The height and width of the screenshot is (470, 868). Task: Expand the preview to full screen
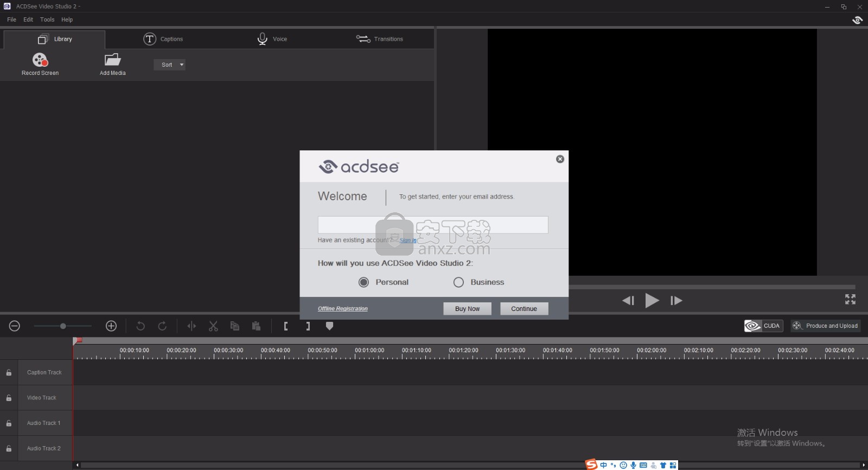[x=850, y=299]
